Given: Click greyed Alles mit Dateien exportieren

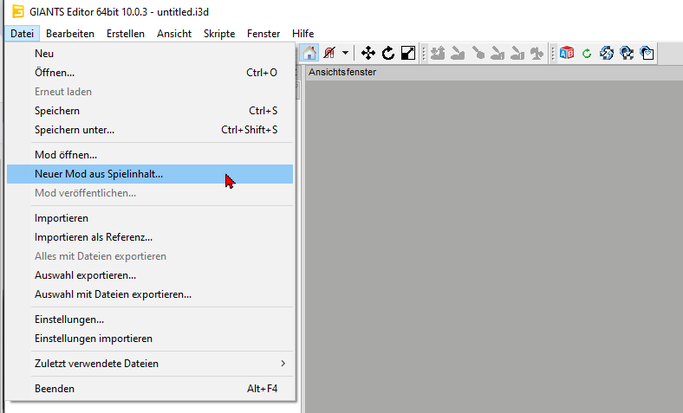Looking at the screenshot, I should click(x=150, y=257).
